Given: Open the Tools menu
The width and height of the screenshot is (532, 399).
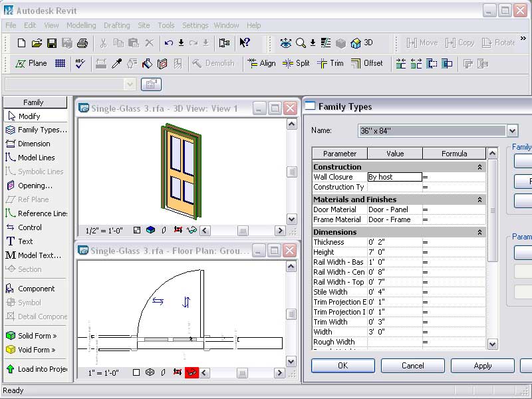Looking at the screenshot, I should (166, 25).
